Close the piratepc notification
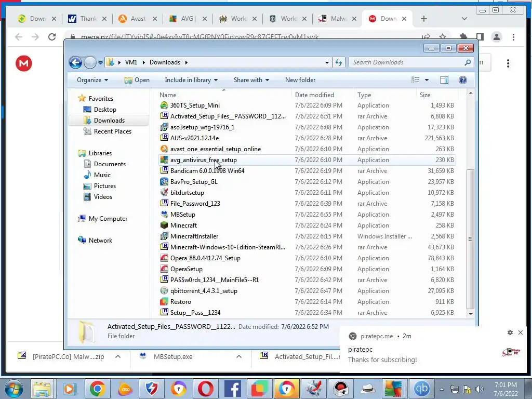 tap(521, 332)
